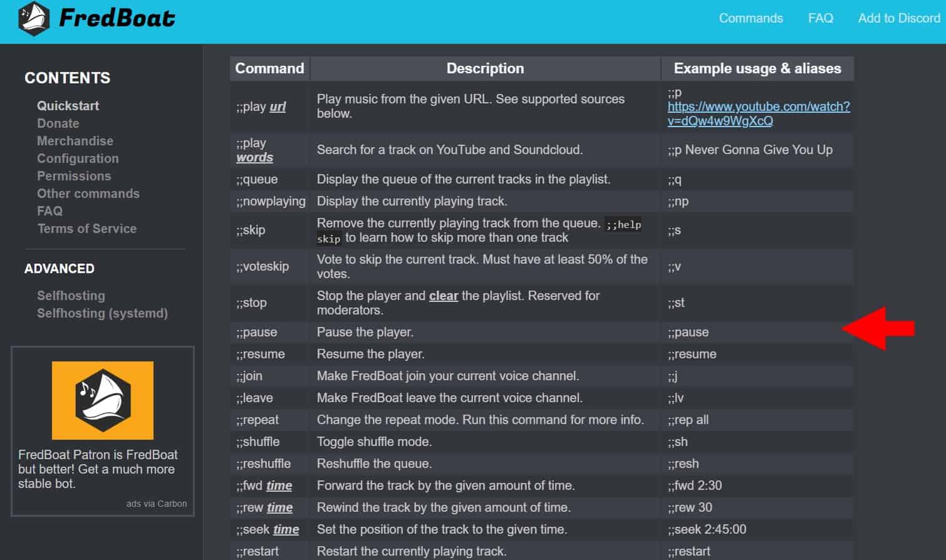Click the FredBoat ship logo icon
The width and height of the screenshot is (946, 560).
pyautogui.click(x=34, y=19)
